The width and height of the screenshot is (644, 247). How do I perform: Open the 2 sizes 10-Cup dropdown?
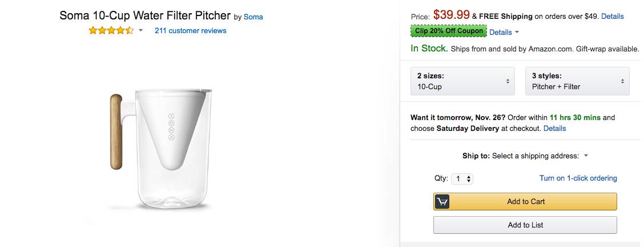pos(462,81)
